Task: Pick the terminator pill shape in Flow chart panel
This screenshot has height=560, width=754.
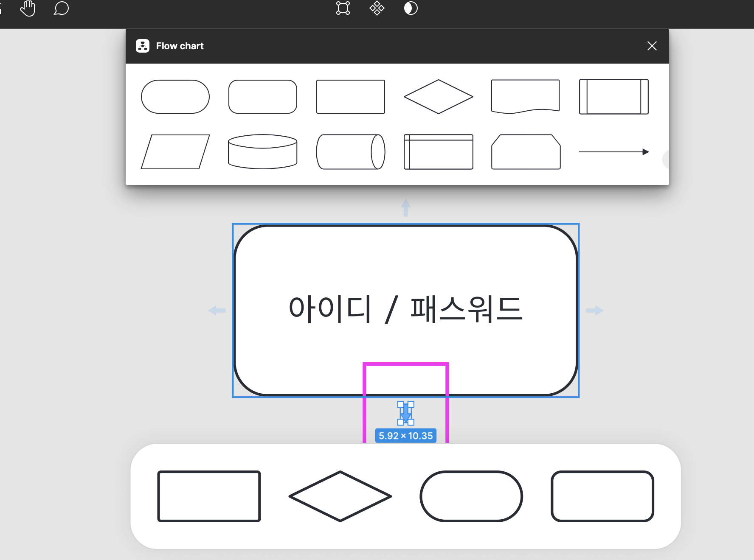Action: (x=175, y=97)
